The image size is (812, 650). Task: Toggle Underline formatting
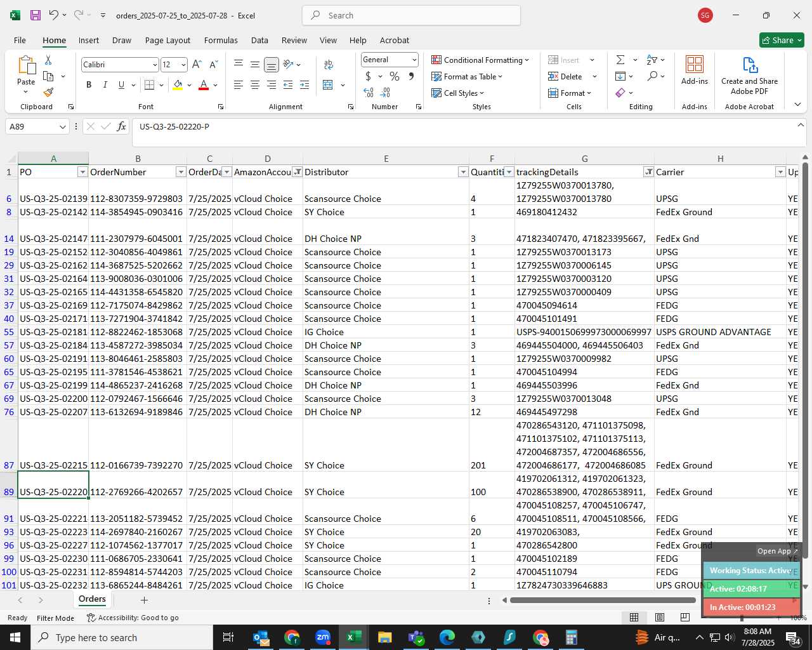click(x=121, y=85)
